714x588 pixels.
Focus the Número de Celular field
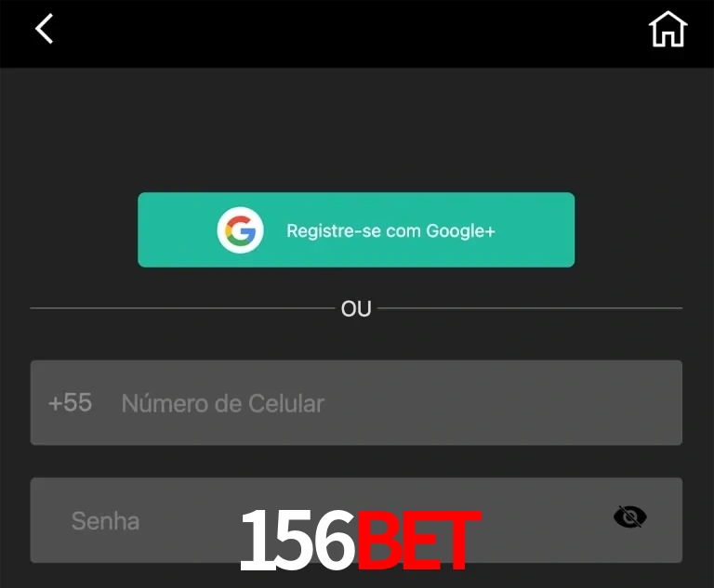(x=356, y=403)
